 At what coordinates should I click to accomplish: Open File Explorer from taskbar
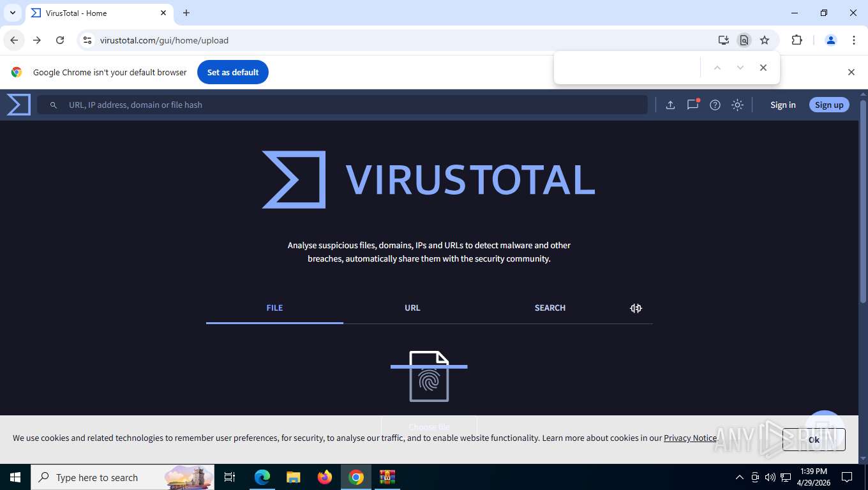(x=294, y=477)
